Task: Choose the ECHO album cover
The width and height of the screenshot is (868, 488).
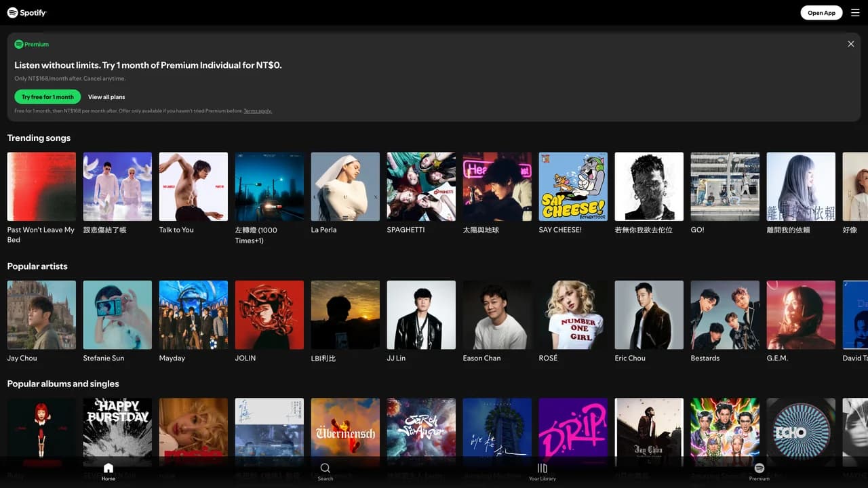Action: 801,432
